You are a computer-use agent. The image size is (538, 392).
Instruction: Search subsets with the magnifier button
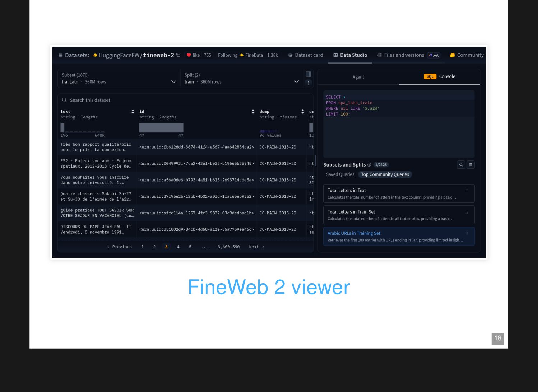pos(461,165)
